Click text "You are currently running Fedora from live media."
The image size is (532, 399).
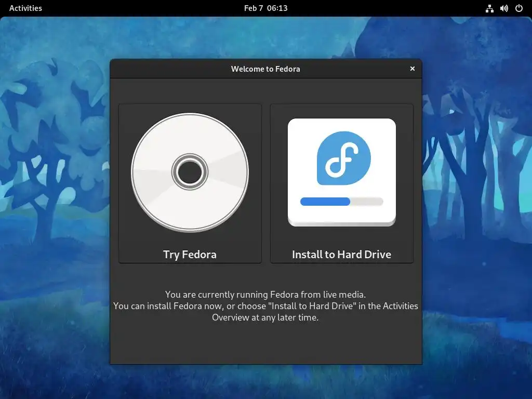(265, 295)
